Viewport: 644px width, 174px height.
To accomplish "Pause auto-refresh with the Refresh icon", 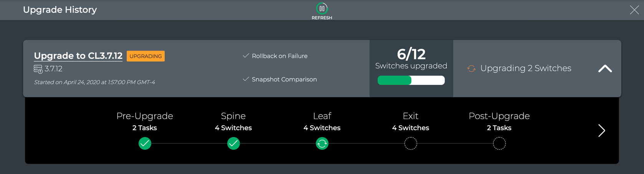I will coord(322,9).
